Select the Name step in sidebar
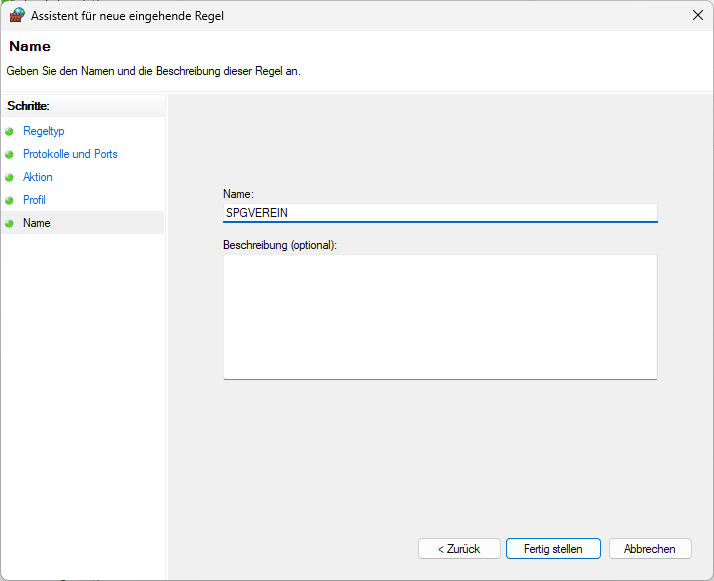This screenshot has height=581, width=714. point(37,223)
